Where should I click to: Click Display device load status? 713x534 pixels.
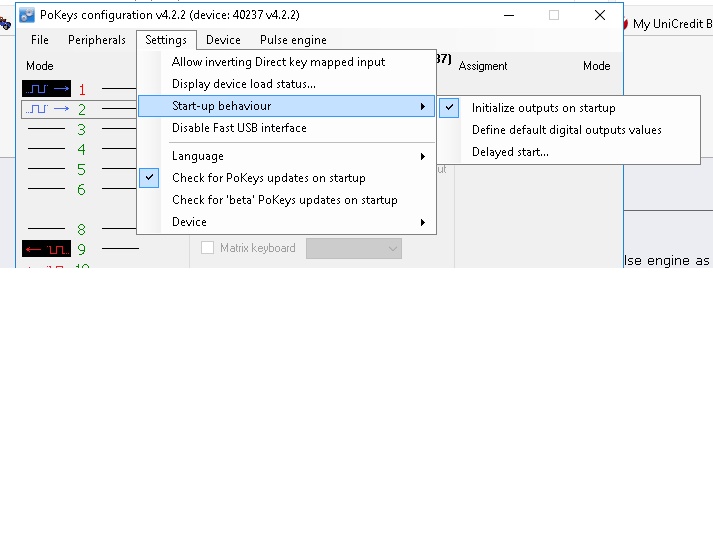[243, 84]
